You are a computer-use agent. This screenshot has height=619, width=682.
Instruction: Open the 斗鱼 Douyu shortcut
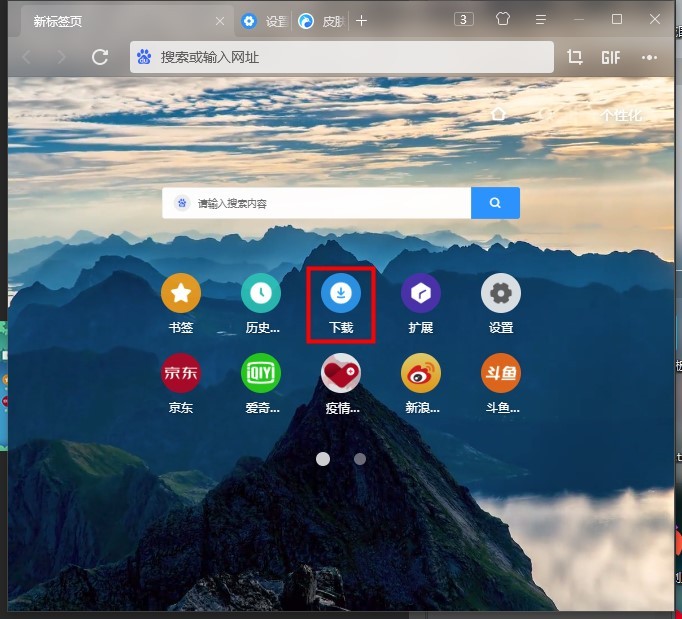tap(501, 373)
